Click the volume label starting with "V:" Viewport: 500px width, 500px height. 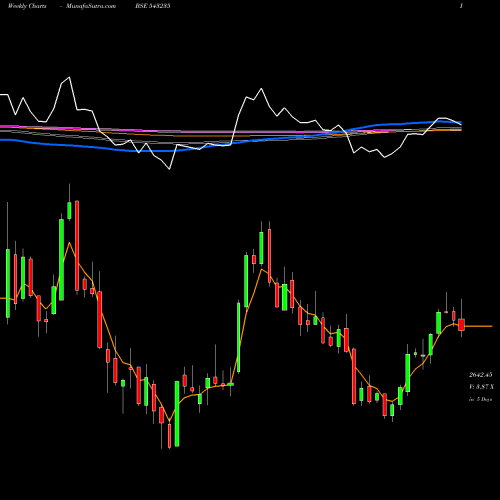pyautogui.click(x=481, y=387)
